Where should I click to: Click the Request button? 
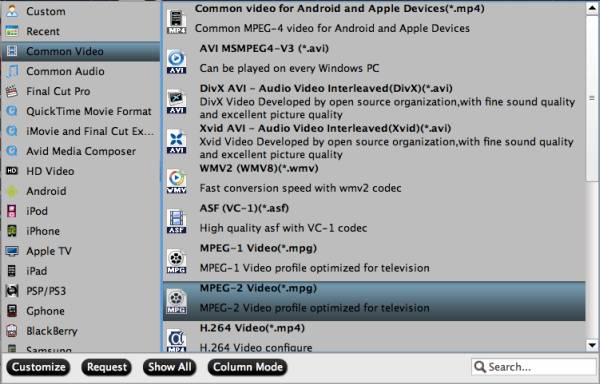click(107, 367)
